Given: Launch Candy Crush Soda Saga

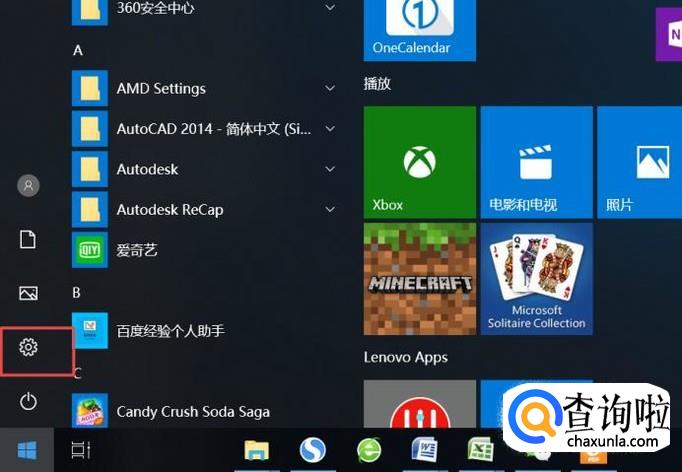Looking at the screenshot, I should (204, 411).
